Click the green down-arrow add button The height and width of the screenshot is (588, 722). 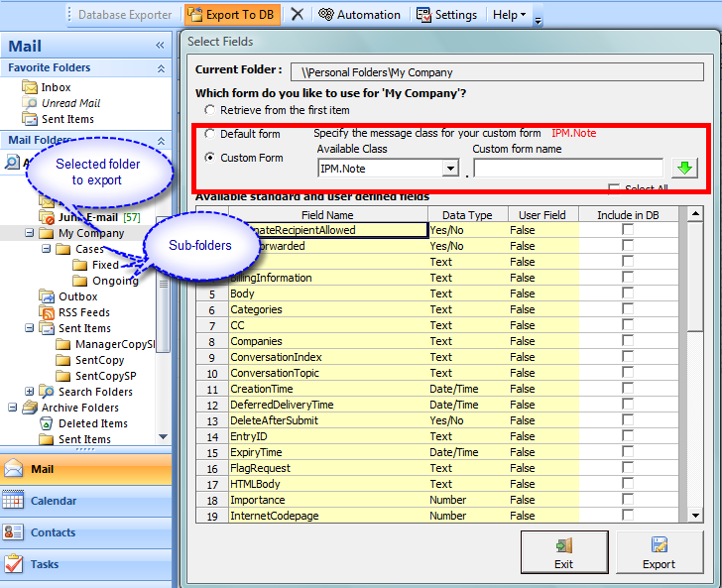coord(684,169)
